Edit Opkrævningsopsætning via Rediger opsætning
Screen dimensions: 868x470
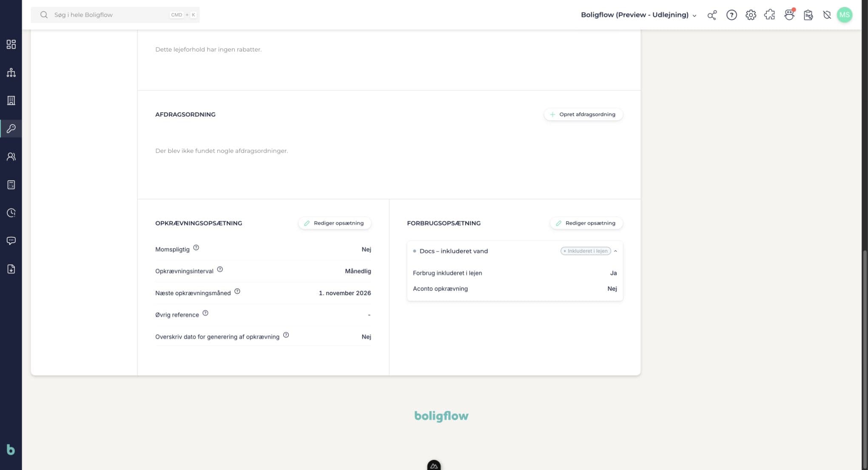(x=335, y=223)
